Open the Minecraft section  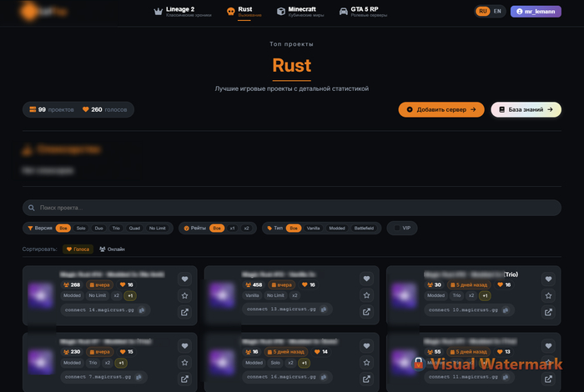click(x=300, y=12)
